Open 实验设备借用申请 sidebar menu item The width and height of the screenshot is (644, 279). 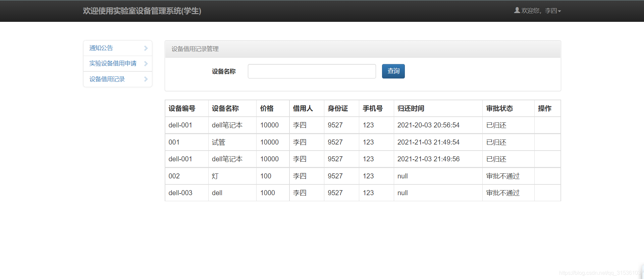[x=118, y=64]
